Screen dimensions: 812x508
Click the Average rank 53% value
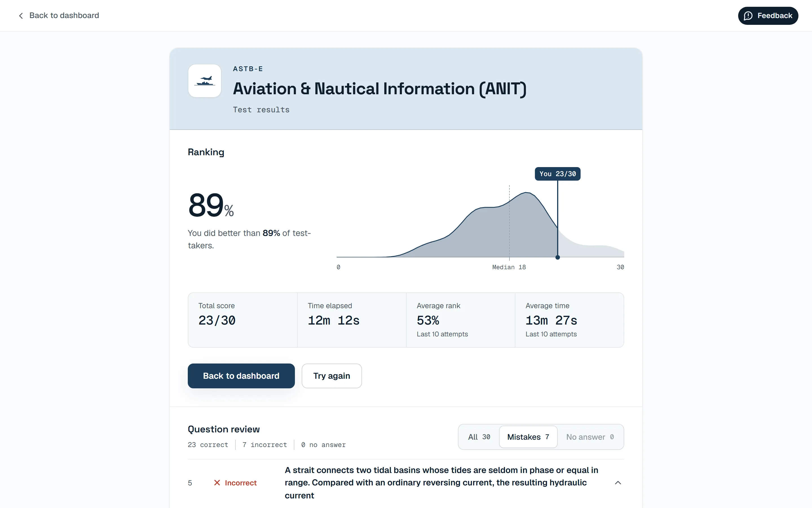tap(428, 320)
